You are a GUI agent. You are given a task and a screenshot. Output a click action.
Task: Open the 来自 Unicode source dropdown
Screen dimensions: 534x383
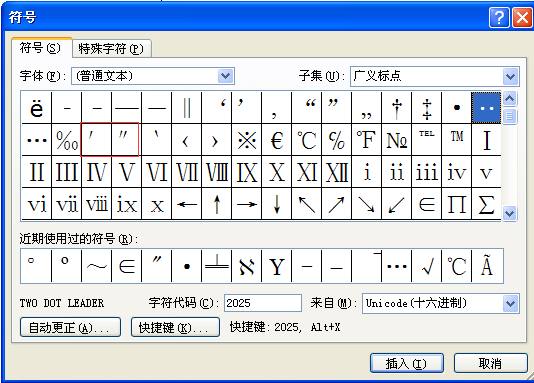point(511,303)
